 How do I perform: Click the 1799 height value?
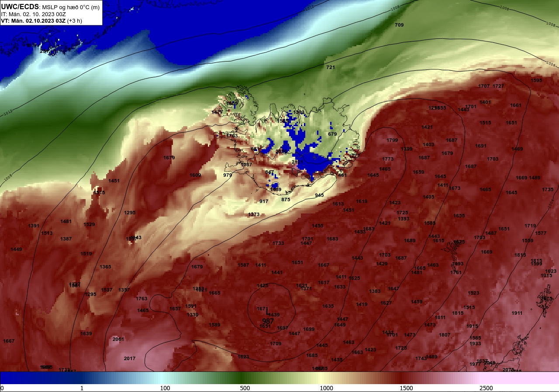[392, 140]
